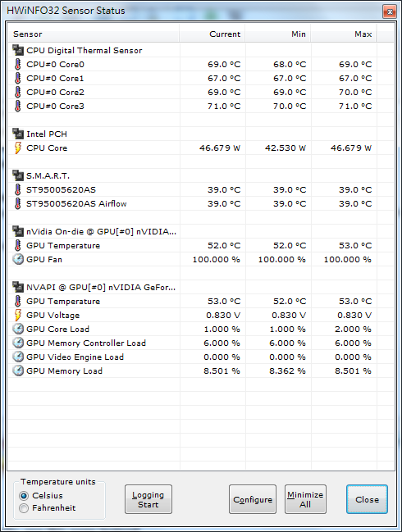Click the Min column header
402x532 pixels.
[x=278, y=34]
